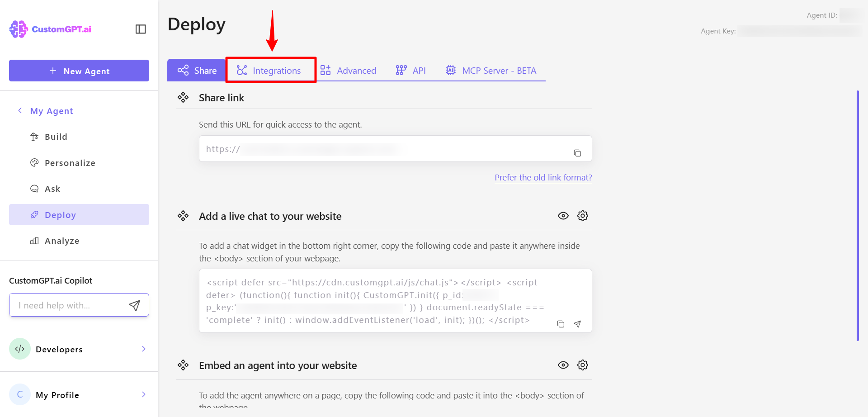Click the Analyze chart icon
868x417 pixels.
pos(34,241)
